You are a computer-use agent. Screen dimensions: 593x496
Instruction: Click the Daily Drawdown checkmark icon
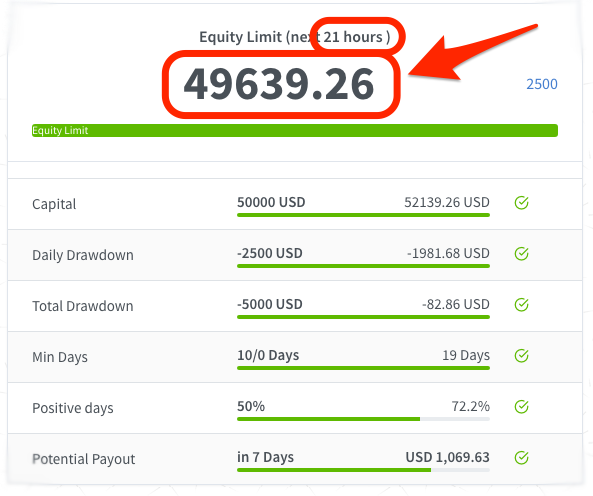tap(521, 254)
